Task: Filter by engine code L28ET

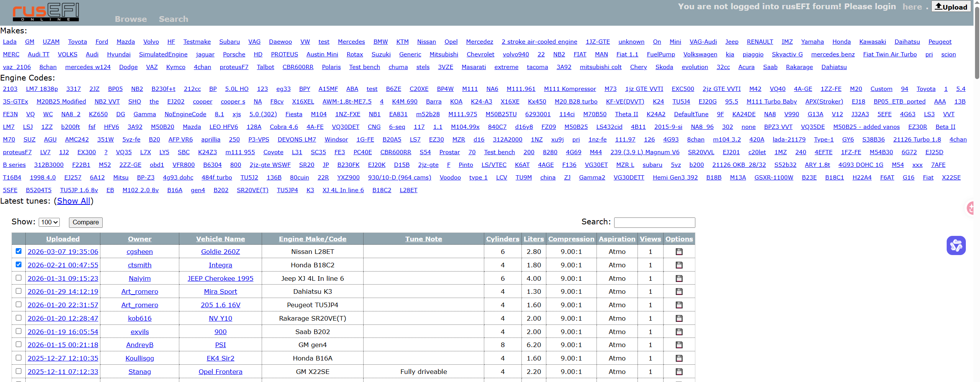Action: (408, 190)
